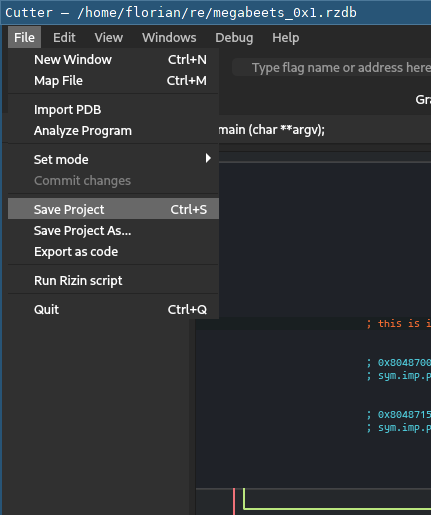Open the Debug menu
431x515 pixels.
tap(234, 37)
